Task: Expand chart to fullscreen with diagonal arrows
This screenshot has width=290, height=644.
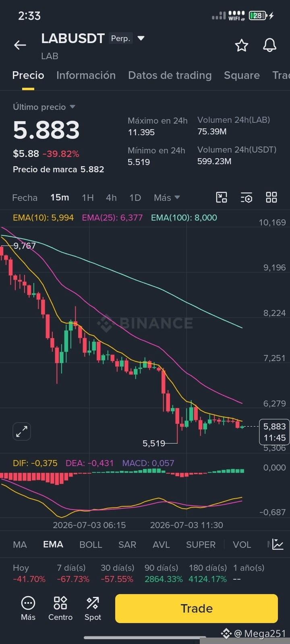Action: [22, 431]
